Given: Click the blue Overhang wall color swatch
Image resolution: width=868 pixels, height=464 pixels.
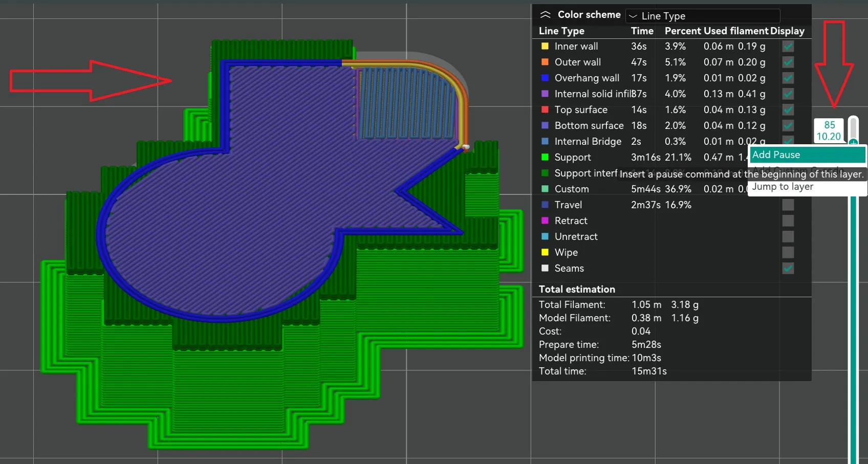Looking at the screenshot, I should (545, 78).
